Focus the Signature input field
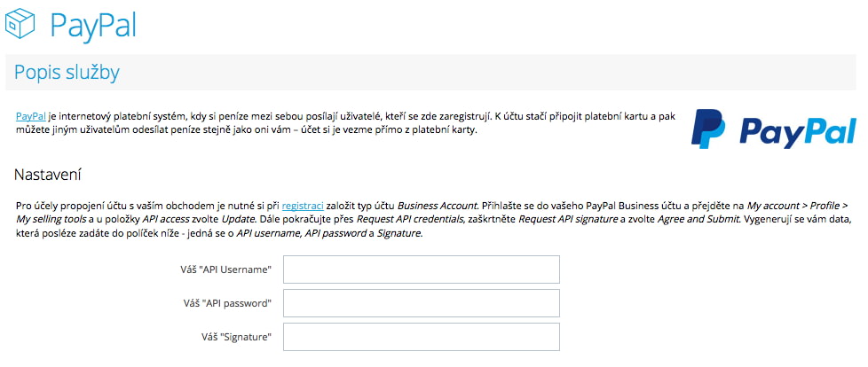This screenshot has width=868, height=367. 422,337
